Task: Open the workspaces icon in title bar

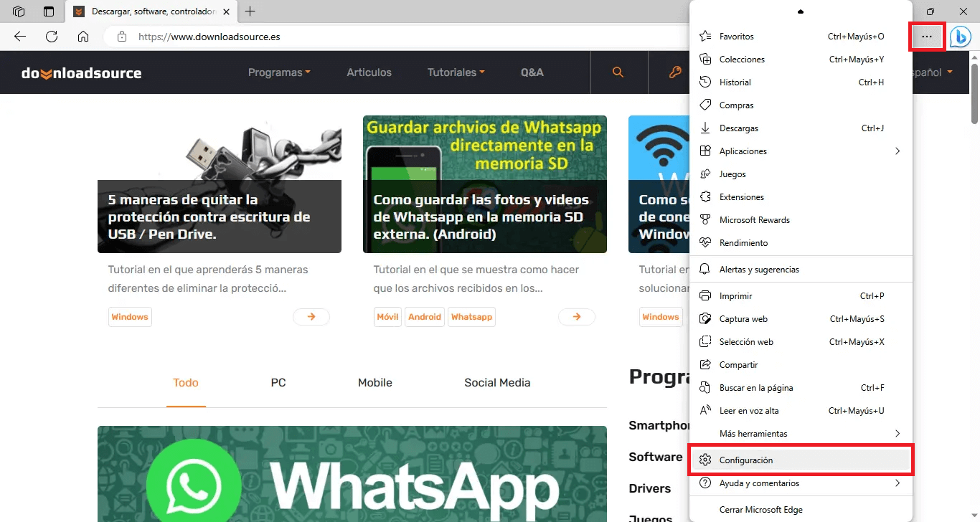Action: pyautogui.click(x=19, y=11)
